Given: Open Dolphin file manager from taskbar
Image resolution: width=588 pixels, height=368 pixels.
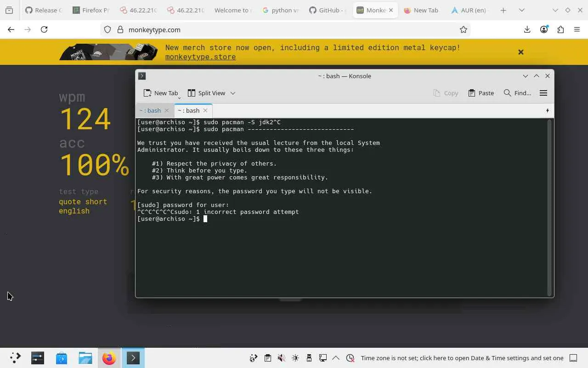Looking at the screenshot, I should [x=85, y=358].
